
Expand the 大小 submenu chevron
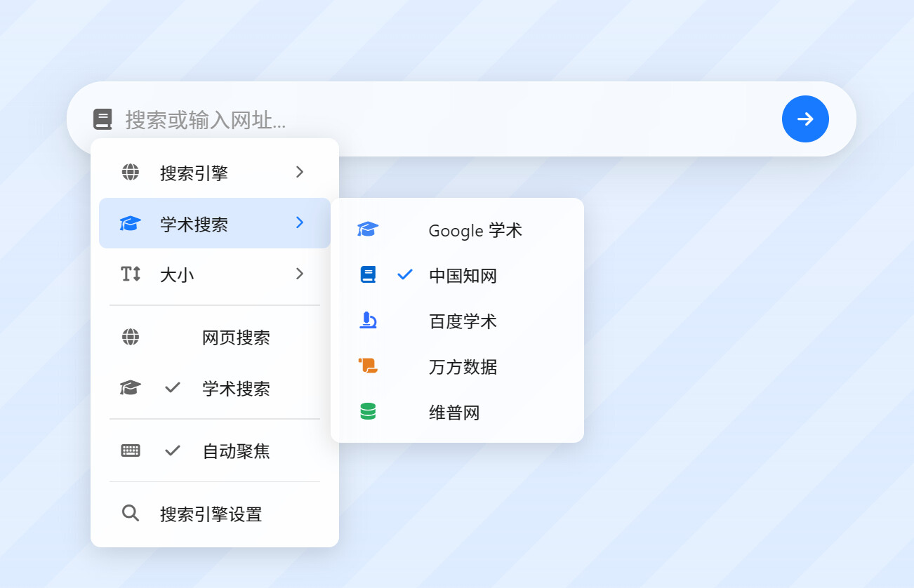pos(300,274)
